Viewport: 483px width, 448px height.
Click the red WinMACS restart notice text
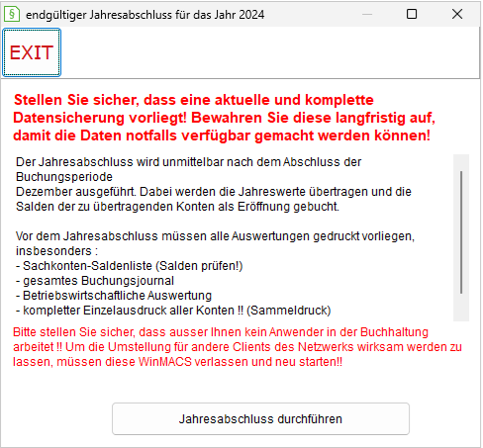click(x=238, y=347)
